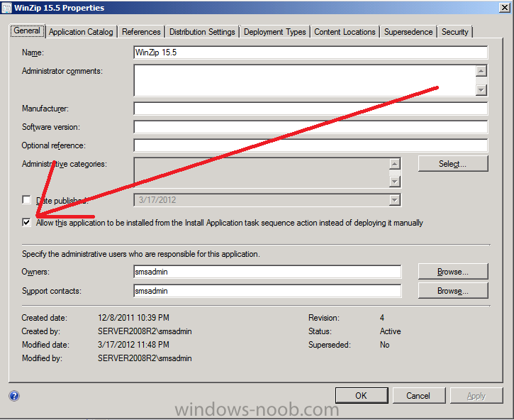This screenshot has height=420, width=514.
Task: Click the Name input field
Action: pos(311,52)
